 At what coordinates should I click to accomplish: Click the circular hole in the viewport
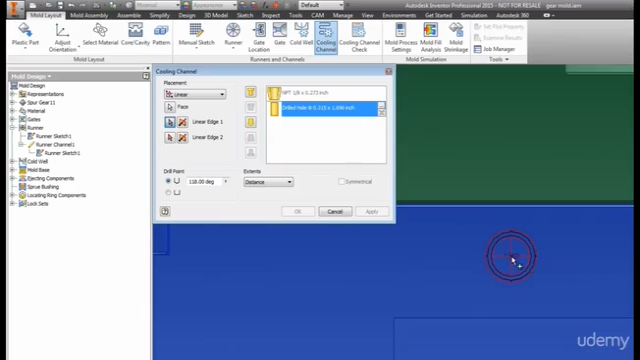click(511, 256)
